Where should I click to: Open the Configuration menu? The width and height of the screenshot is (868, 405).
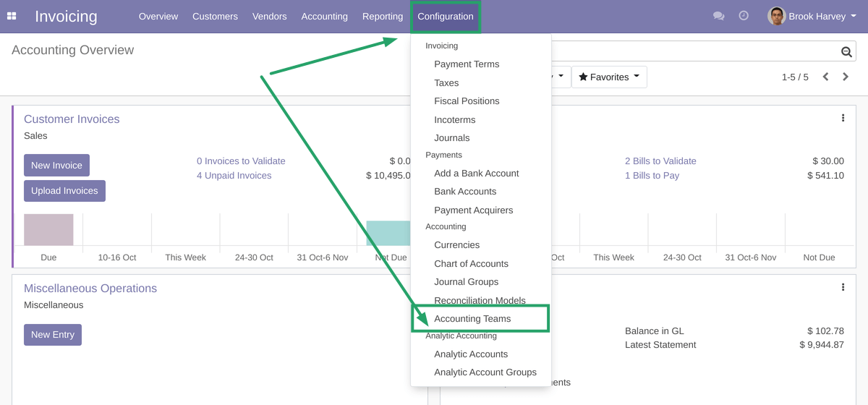click(x=446, y=16)
